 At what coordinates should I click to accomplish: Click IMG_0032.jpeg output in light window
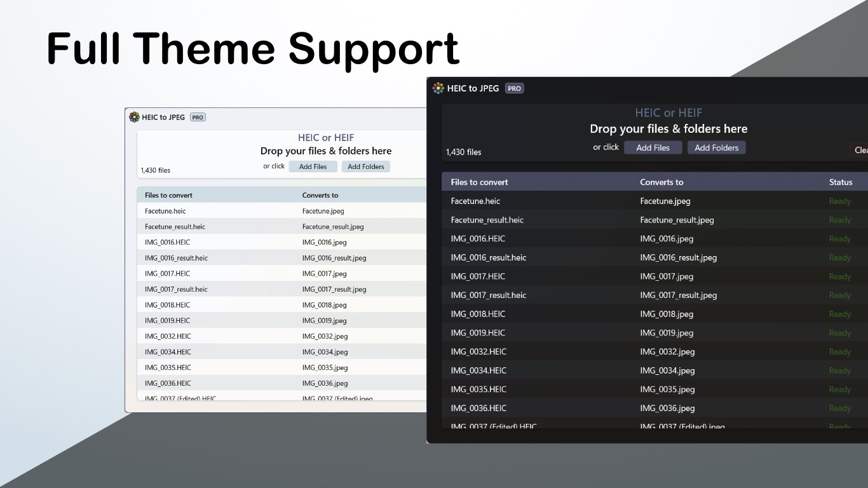(325, 336)
